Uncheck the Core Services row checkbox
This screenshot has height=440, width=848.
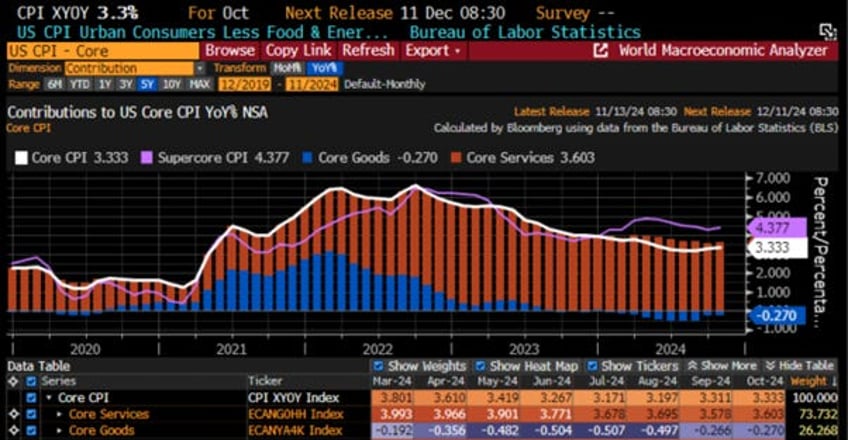click(x=31, y=414)
